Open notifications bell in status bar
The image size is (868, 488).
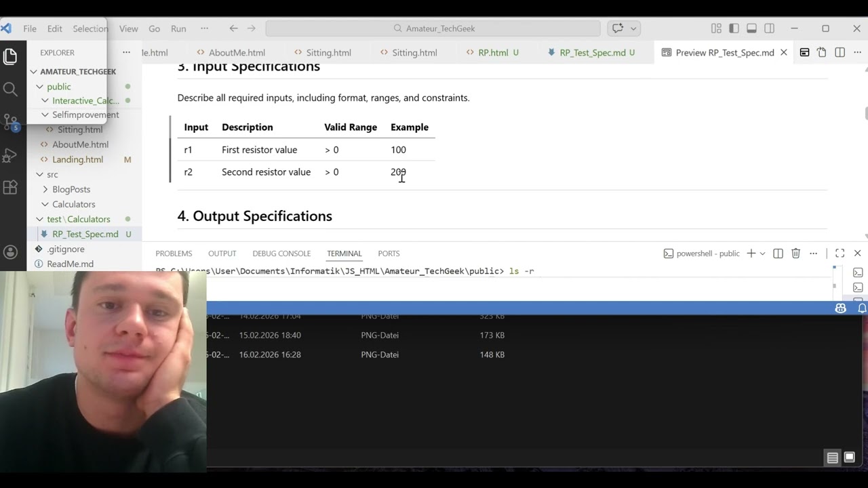click(862, 308)
